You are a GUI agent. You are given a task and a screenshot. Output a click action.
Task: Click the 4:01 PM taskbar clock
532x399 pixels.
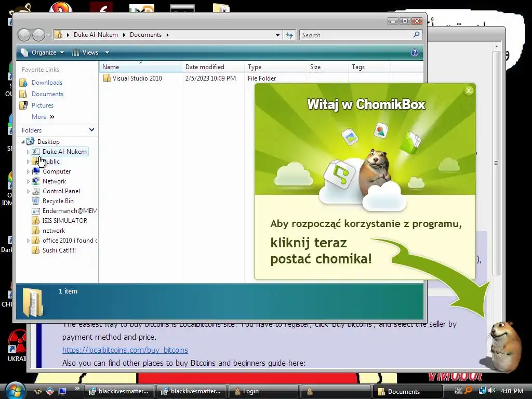tap(512, 391)
